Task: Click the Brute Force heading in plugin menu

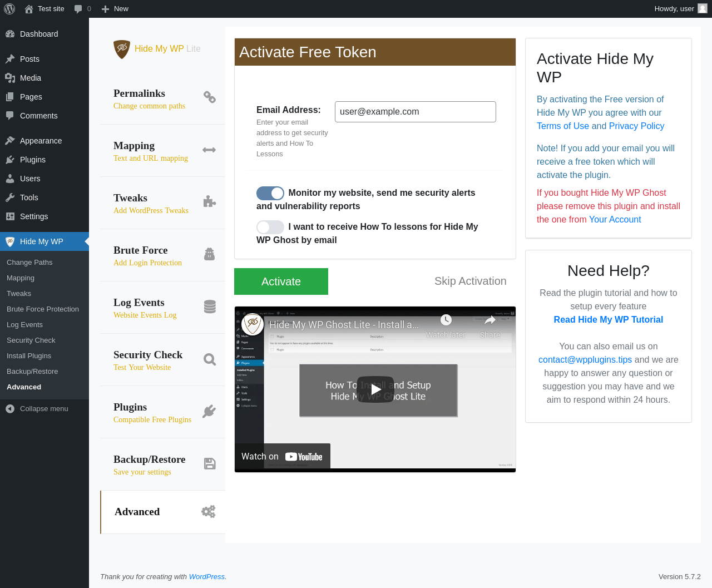Action: click(x=141, y=250)
